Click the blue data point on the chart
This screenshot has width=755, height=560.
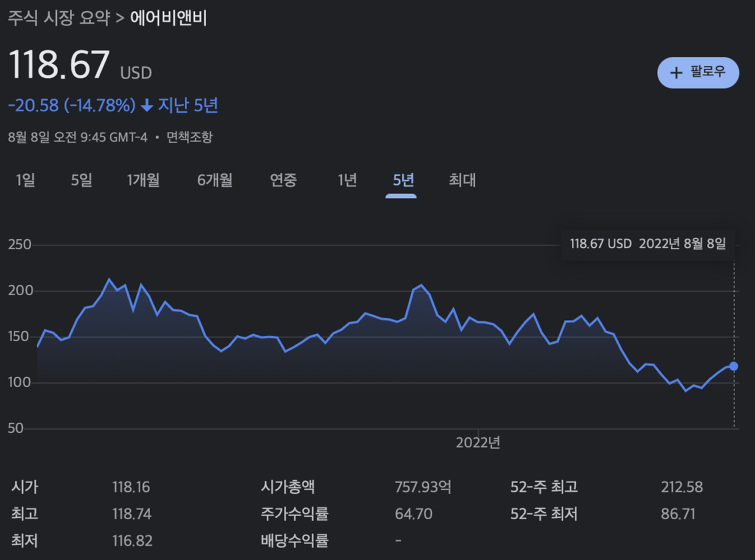(x=734, y=366)
